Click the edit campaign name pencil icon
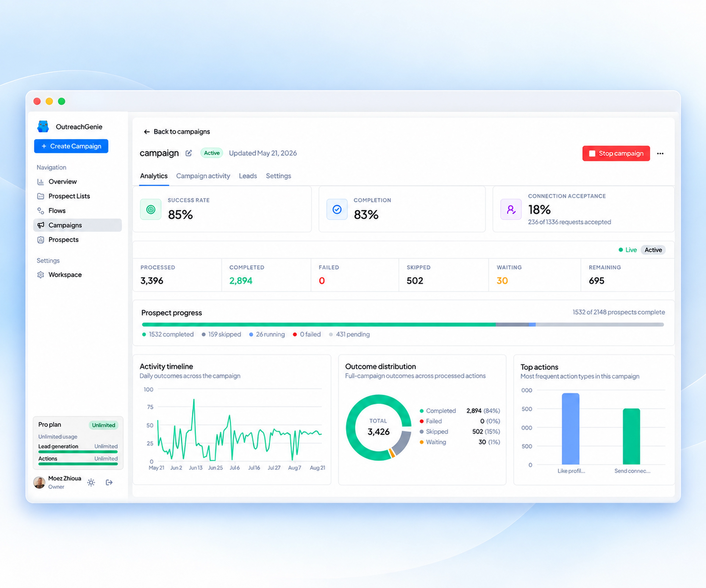 point(189,153)
